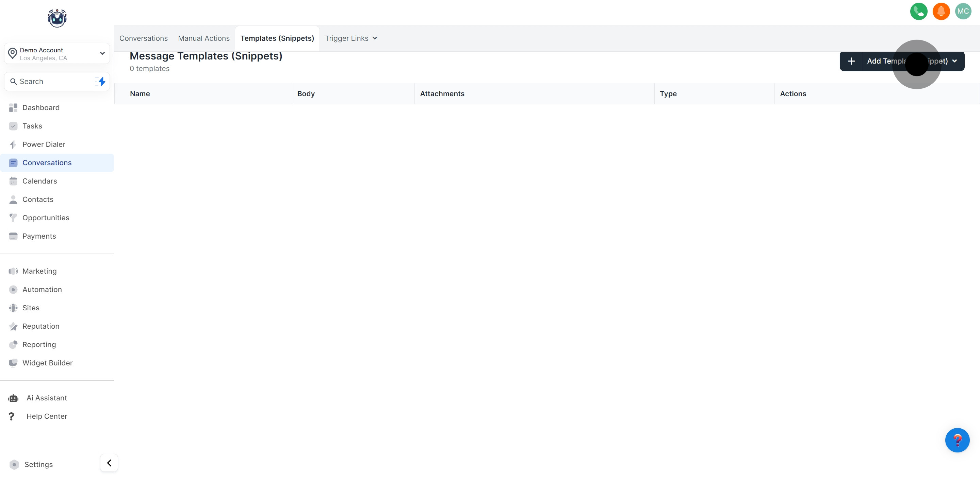This screenshot has height=482, width=980.
Task: Switch to the Manual Actions tab
Action: (203, 38)
